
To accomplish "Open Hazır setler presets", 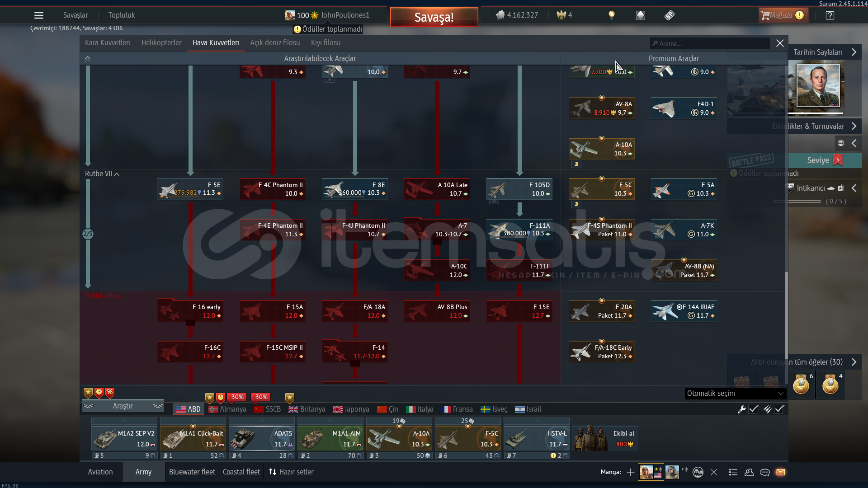I will point(291,472).
